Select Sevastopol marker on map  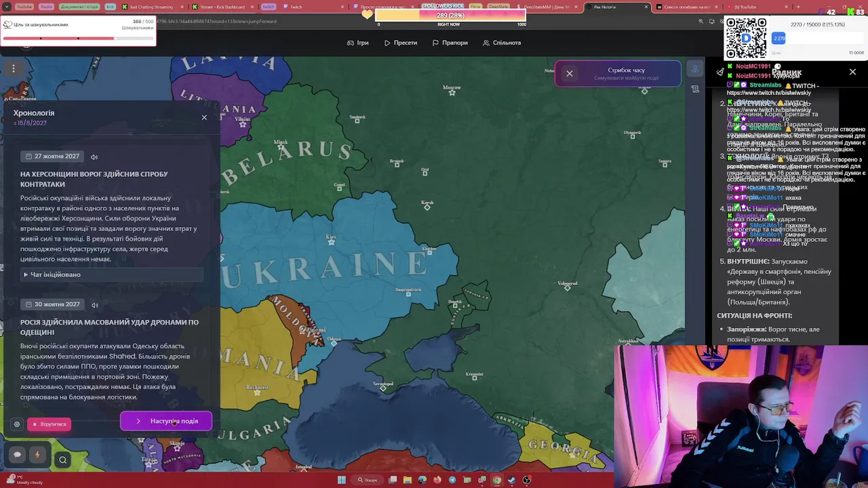pos(383,388)
